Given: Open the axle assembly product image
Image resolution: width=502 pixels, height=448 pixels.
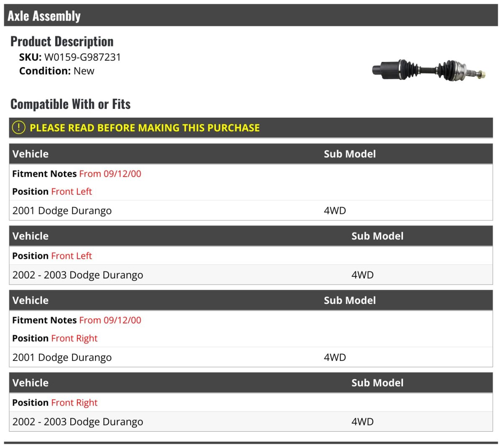Looking at the screenshot, I should [429, 70].
